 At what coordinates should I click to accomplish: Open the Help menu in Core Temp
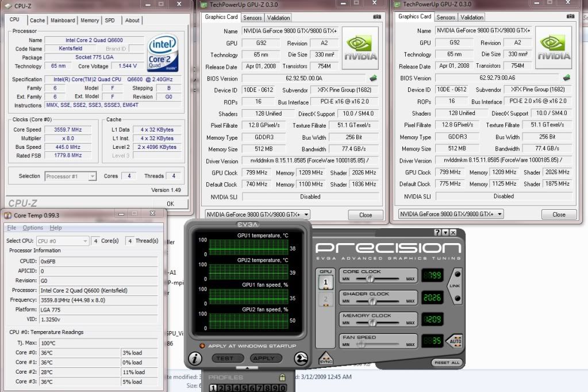(56, 228)
